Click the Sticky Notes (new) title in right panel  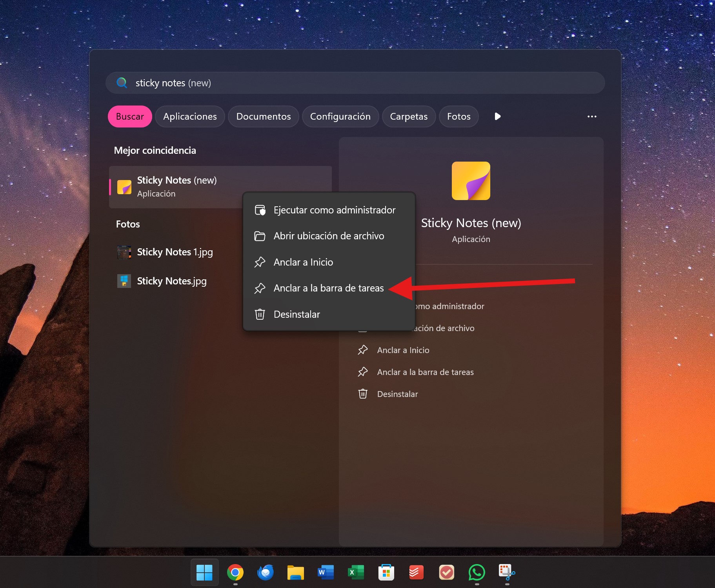point(471,223)
